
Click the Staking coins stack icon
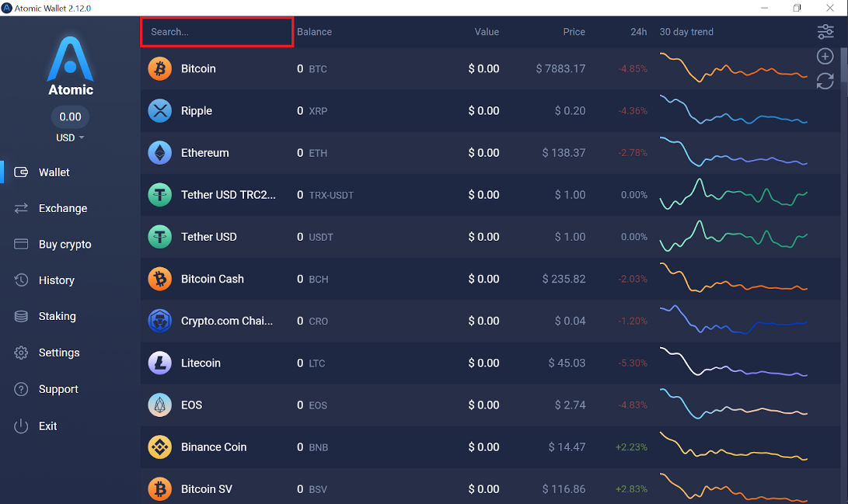point(21,316)
